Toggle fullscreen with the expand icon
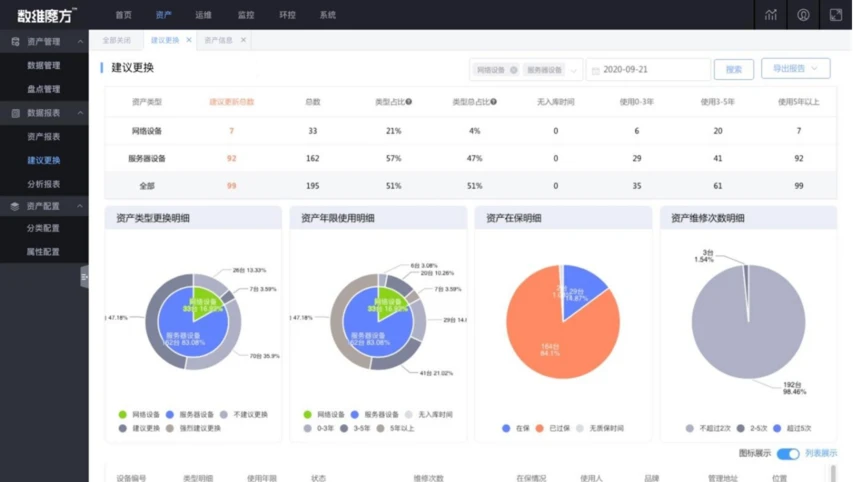The image size is (853, 482). (x=836, y=15)
